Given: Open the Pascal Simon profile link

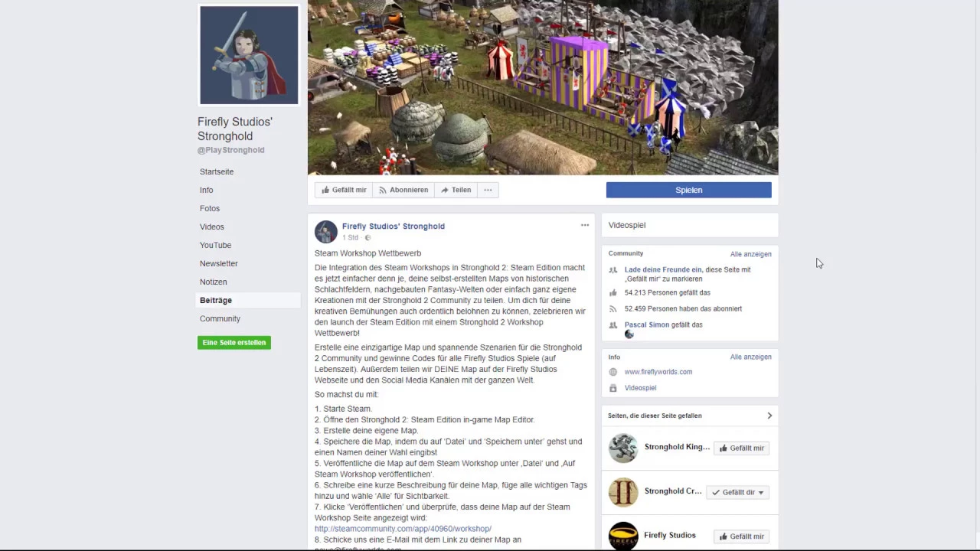Looking at the screenshot, I should point(647,324).
